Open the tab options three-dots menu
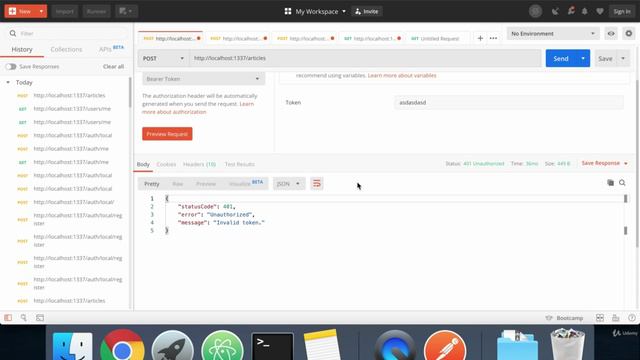The width and height of the screenshot is (640, 360). pos(493,38)
